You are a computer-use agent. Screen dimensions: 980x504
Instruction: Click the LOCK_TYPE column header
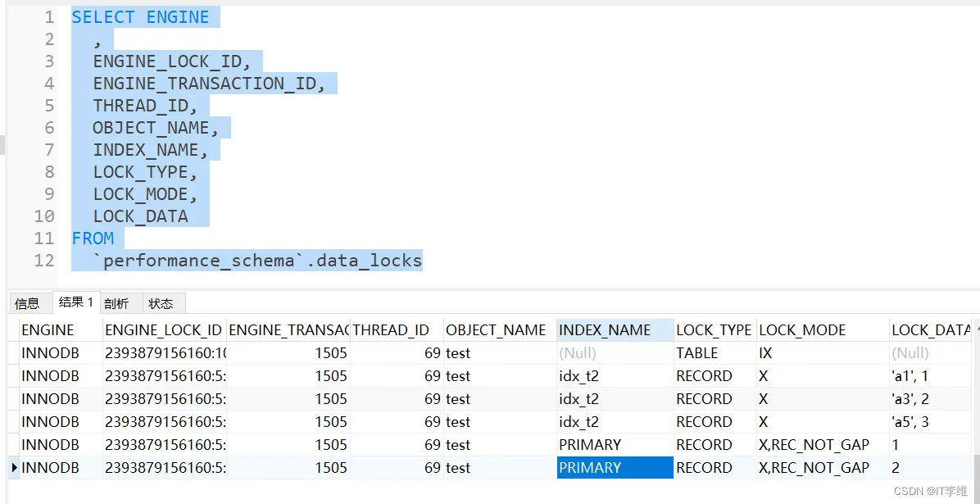click(715, 329)
